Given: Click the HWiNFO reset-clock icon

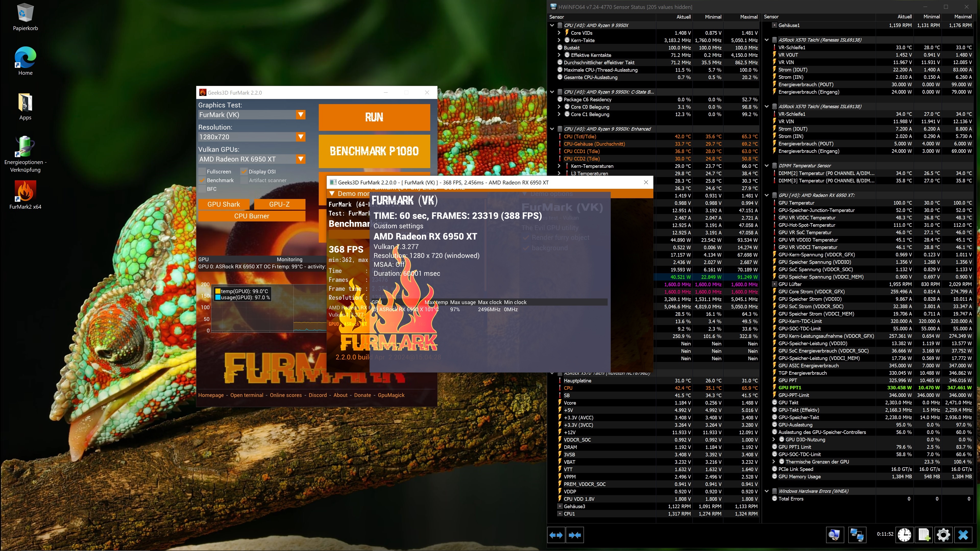Looking at the screenshot, I should (904, 535).
